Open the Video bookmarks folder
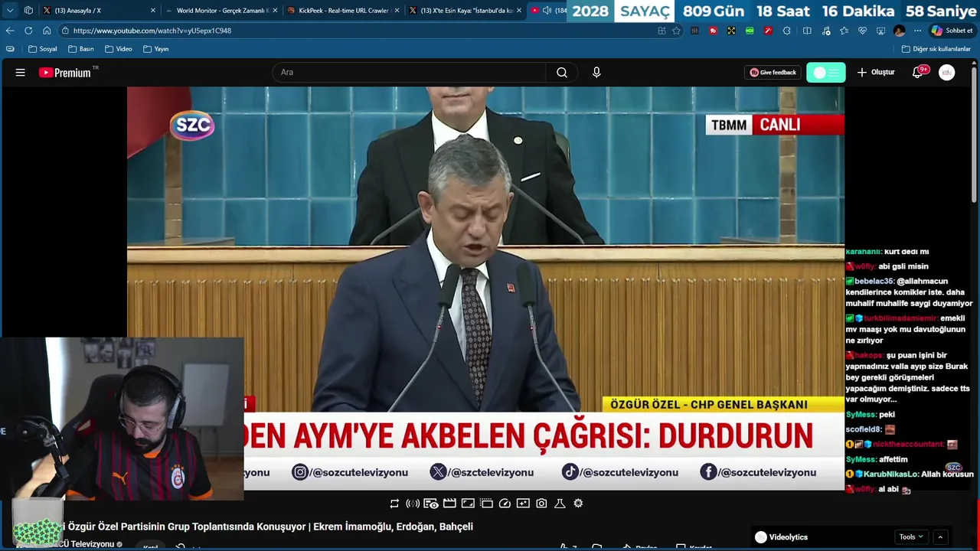980x551 pixels. click(119, 49)
